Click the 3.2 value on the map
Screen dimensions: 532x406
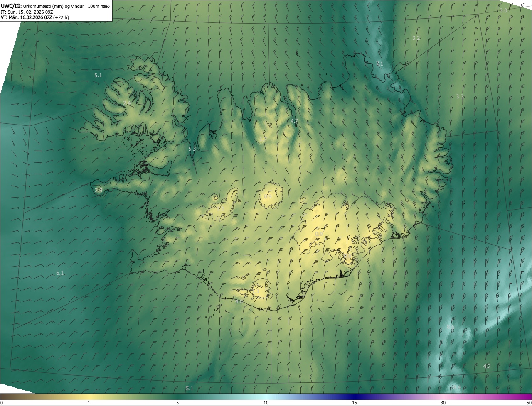(x=416, y=38)
